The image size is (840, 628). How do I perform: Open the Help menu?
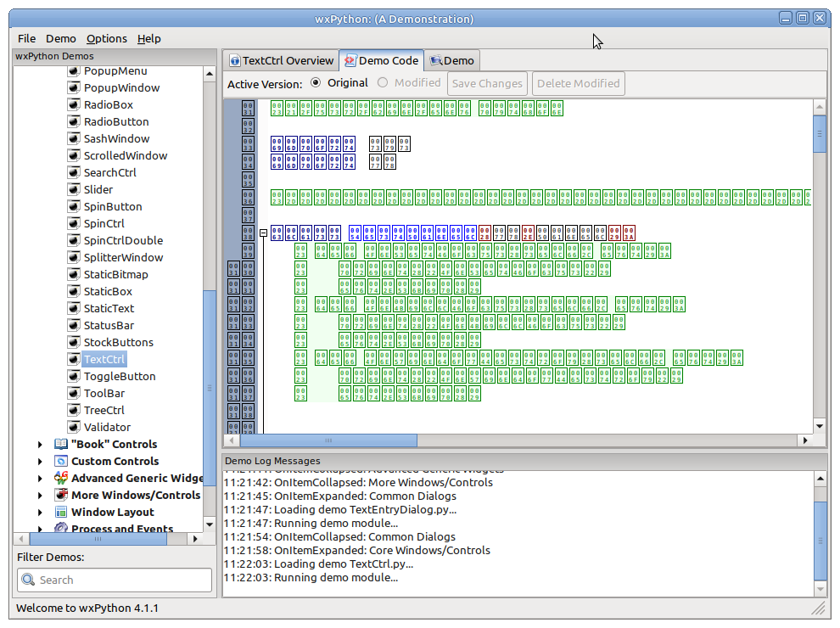149,38
